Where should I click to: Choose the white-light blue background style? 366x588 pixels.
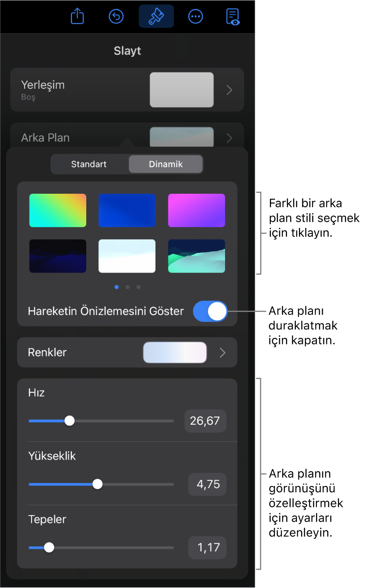tap(127, 256)
